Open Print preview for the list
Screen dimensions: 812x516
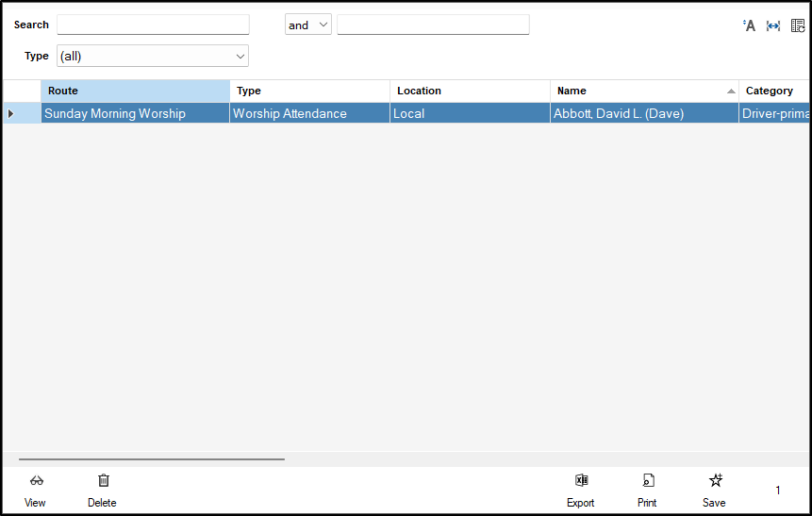point(647,481)
